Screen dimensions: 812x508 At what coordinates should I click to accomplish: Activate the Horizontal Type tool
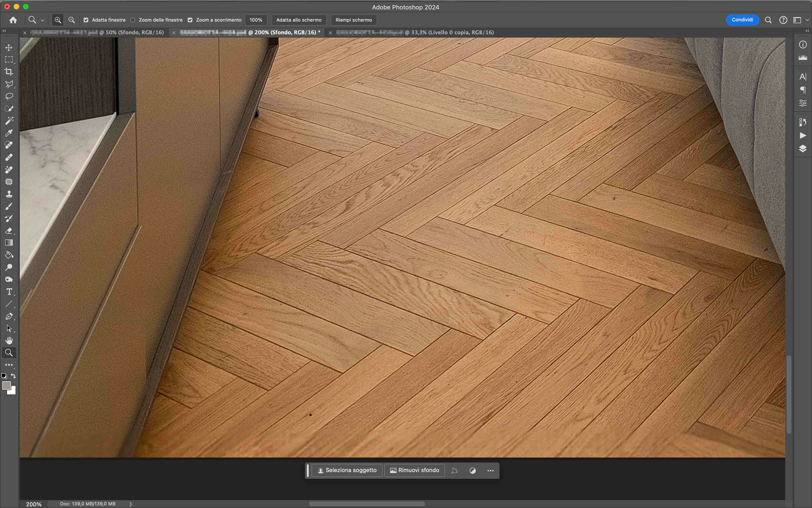[x=9, y=292]
